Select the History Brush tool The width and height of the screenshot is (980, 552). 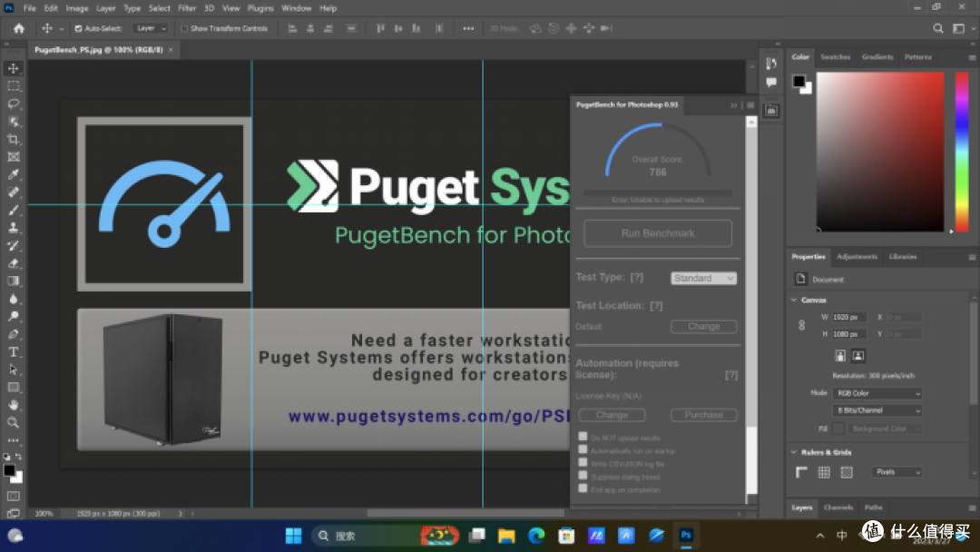click(x=13, y=245)
